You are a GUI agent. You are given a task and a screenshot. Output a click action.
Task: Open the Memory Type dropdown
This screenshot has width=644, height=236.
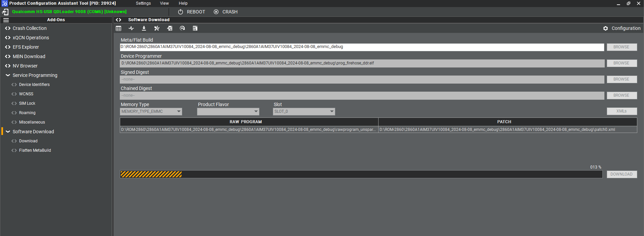coord(151,111)
